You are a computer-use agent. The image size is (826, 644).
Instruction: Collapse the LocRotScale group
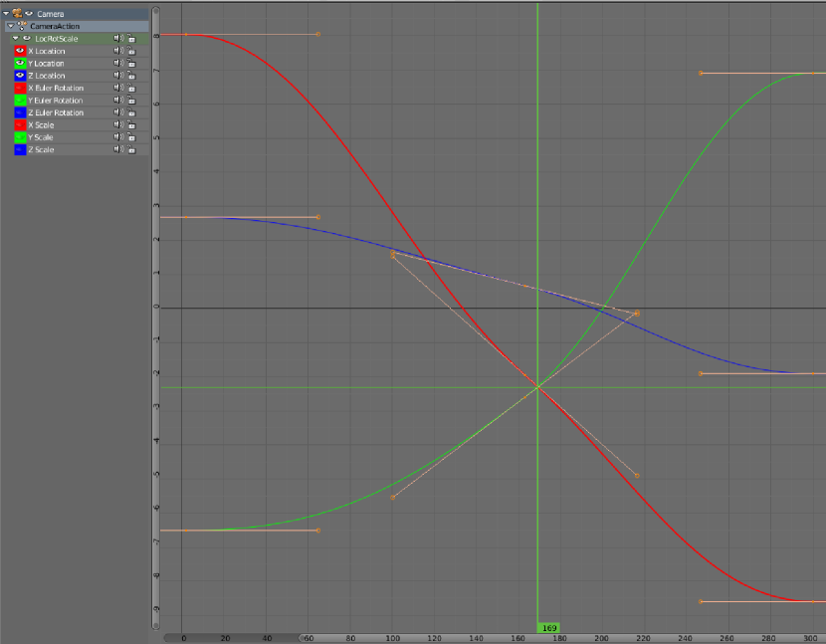[x=16, y=38]
